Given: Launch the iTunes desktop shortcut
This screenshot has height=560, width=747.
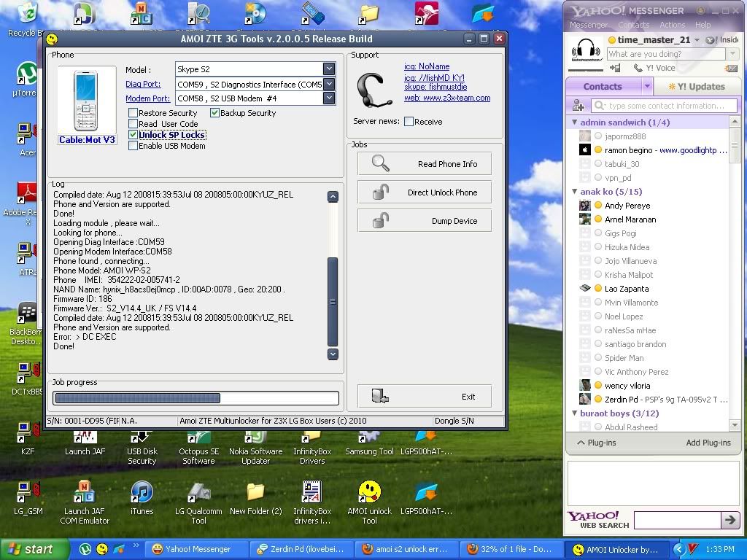Looking at the screenshot, I should tap(142, 492).
